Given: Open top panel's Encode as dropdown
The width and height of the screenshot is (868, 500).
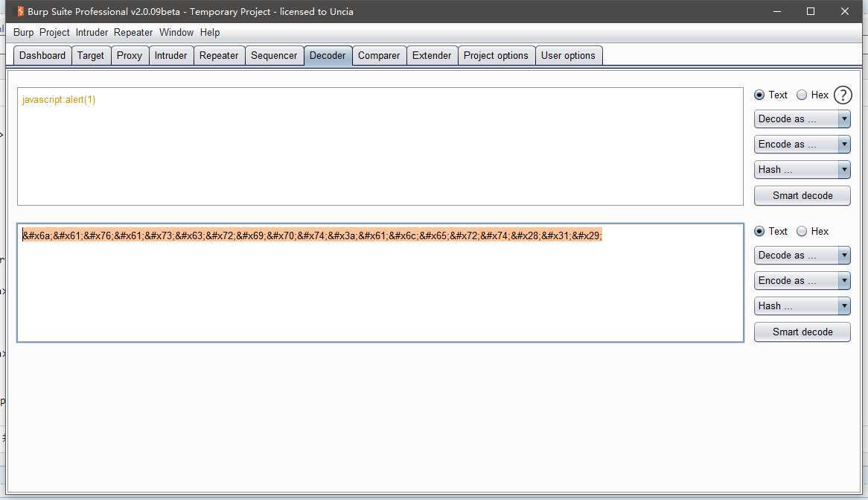Looking at the screenshot, I should (x=802, y=144).
